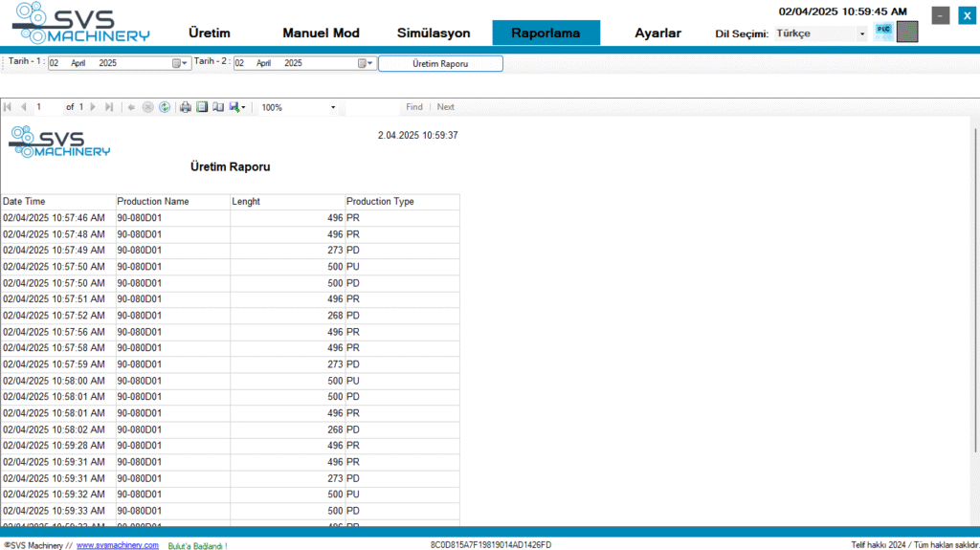Select the Ayarlar menu tab
The height and width of the screenshot is (550, 980).
tap(657, 33)
